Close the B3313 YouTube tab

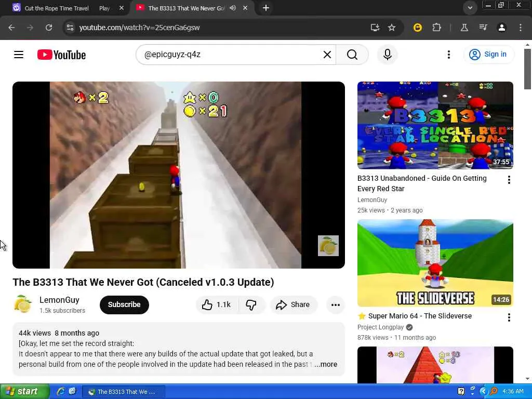[245, 8]
